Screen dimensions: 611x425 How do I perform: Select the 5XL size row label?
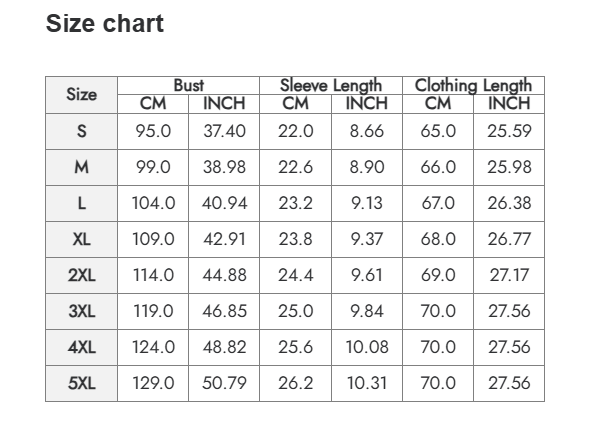pos(81,383)
